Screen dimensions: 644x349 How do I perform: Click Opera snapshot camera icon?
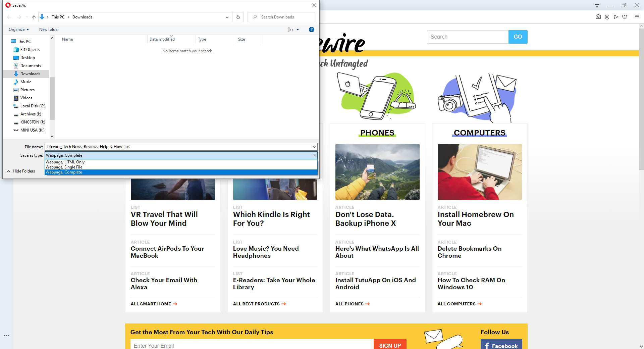(x=598, y=17)
